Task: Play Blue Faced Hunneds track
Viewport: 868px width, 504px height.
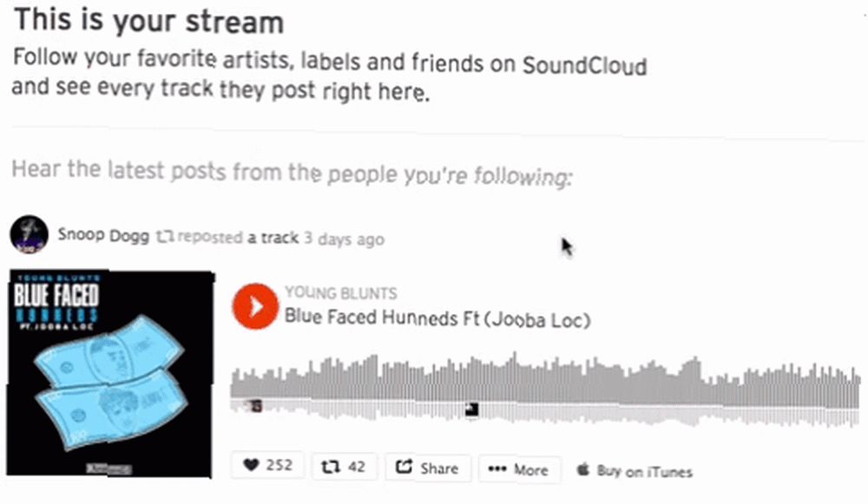Action: (x=255, y=306)
